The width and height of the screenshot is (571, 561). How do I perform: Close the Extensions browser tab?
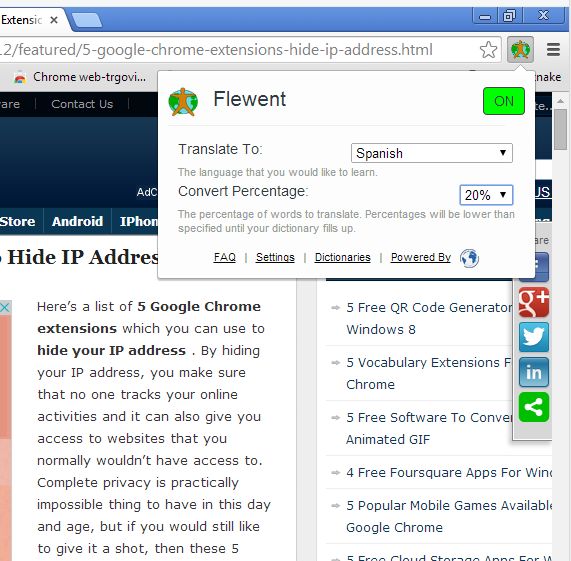54,20
